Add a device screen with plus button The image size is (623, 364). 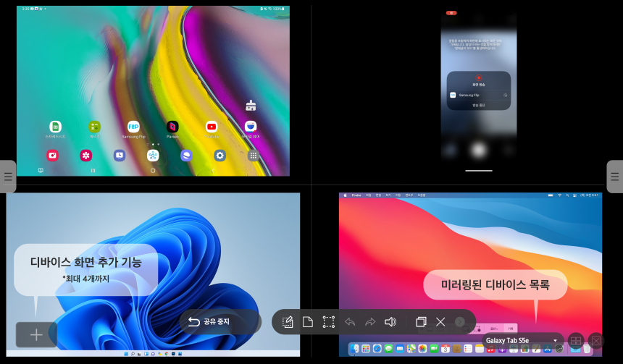coord(36,334)
